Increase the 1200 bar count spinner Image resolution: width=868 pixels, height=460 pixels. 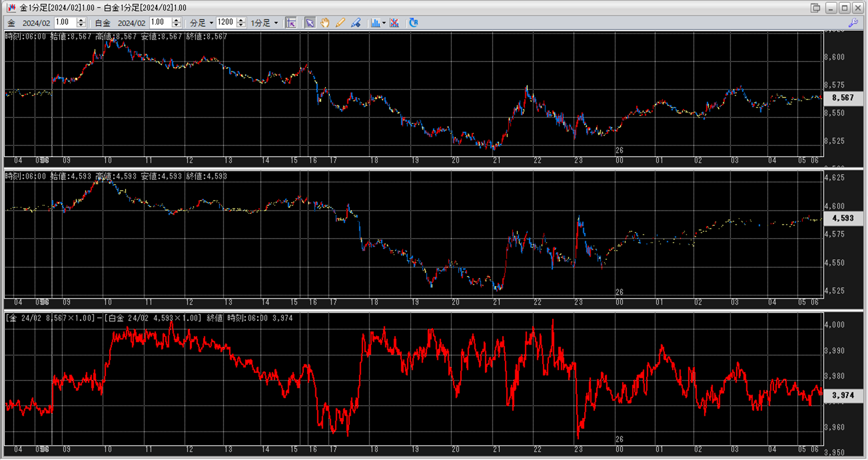[241, 20]
